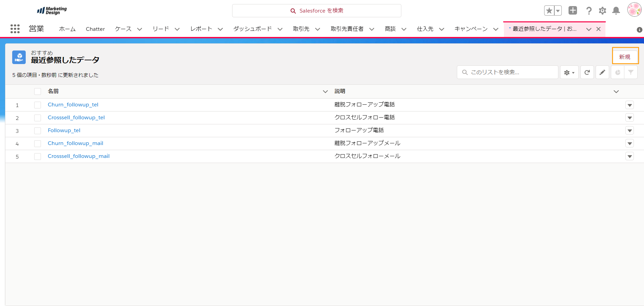Show notifications via the bell icon
Image resolution: width=644 pixels, height=306 pixels.
pos(616,11)
